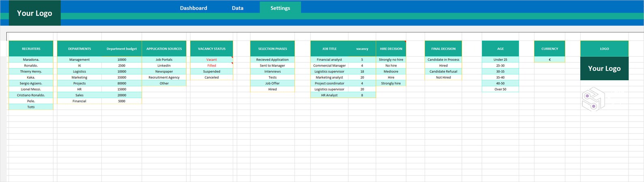Select the Newspaper source cell
The image size is (644, 182).
point(164,71)
